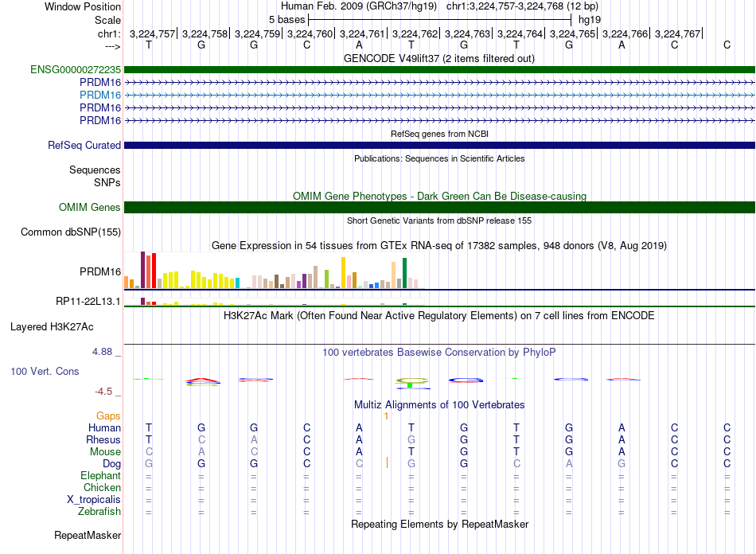Open the 100 Vert. Cons track label
The image size is (756, 554).
coord(45,371)
